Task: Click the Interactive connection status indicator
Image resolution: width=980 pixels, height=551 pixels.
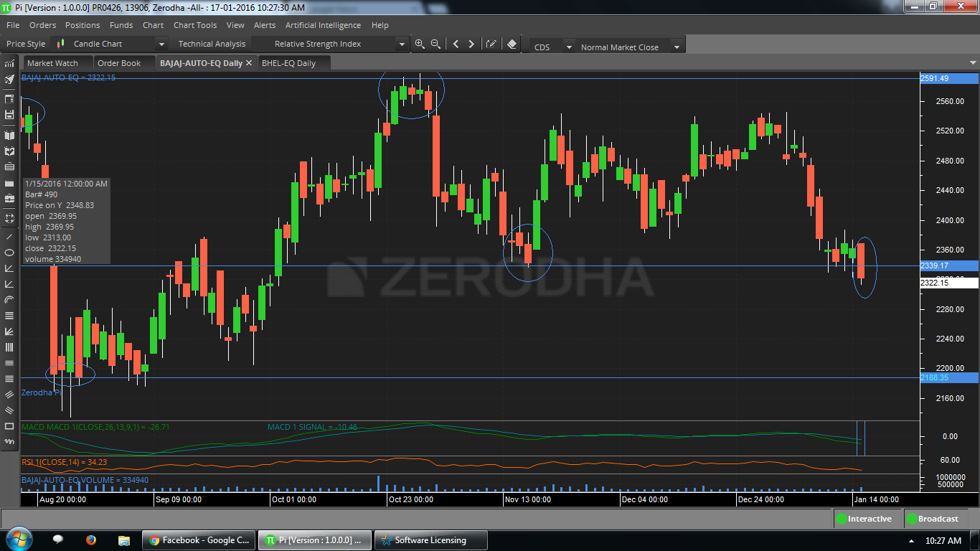Action: (864, 519)
